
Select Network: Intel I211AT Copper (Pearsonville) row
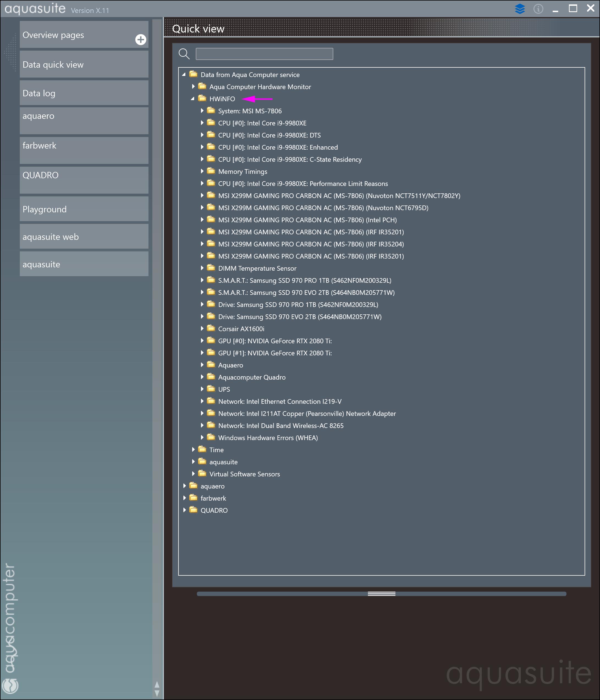(307, 413)
